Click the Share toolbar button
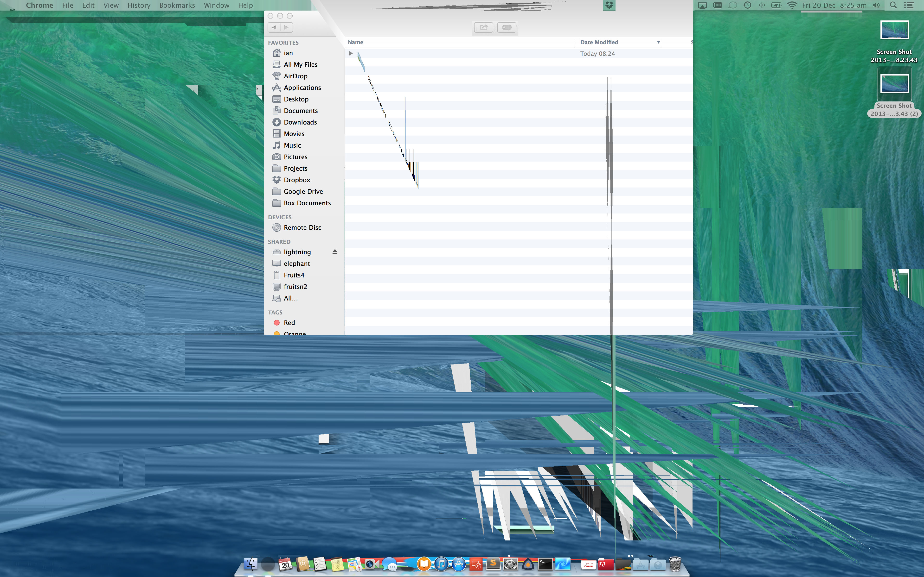The height and width of the screenshot is (577, 924). (483, 27)
